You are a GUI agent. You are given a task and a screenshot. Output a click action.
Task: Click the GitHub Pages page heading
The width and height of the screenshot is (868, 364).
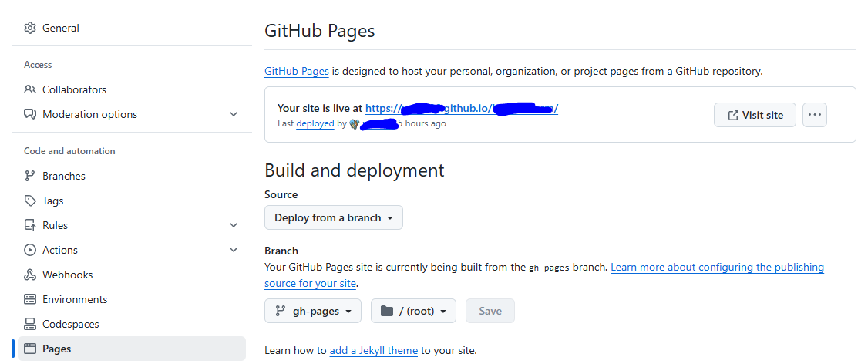(x=319, y=31)
